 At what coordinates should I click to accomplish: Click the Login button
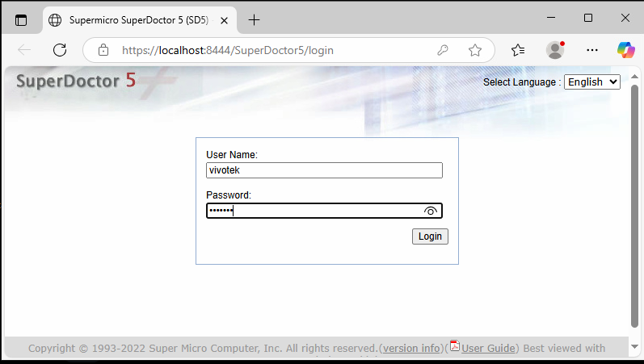point(430,236)
